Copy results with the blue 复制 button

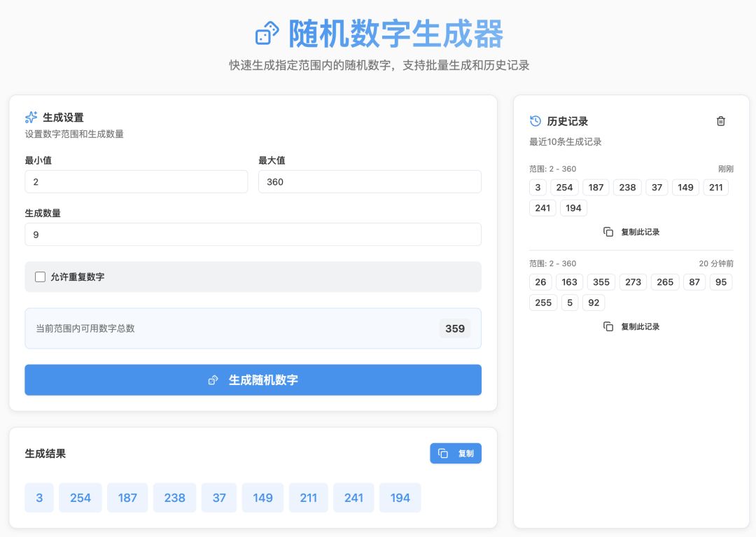pos(456,453)
